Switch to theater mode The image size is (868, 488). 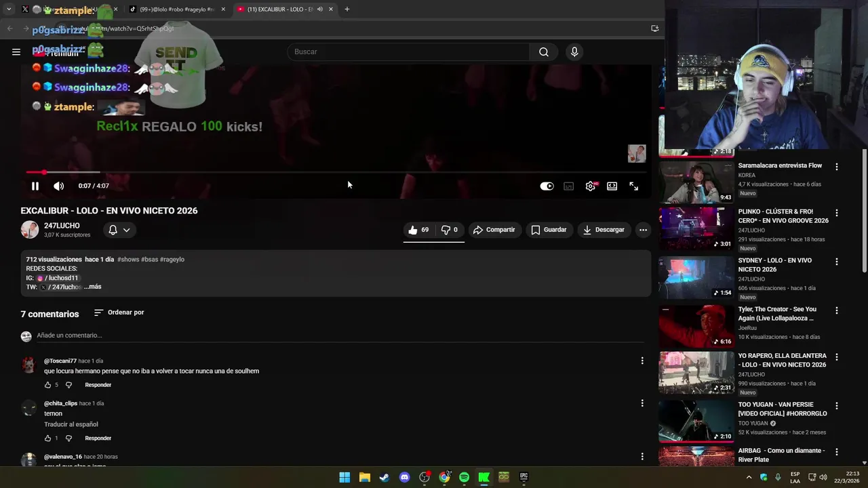point(612,186)
